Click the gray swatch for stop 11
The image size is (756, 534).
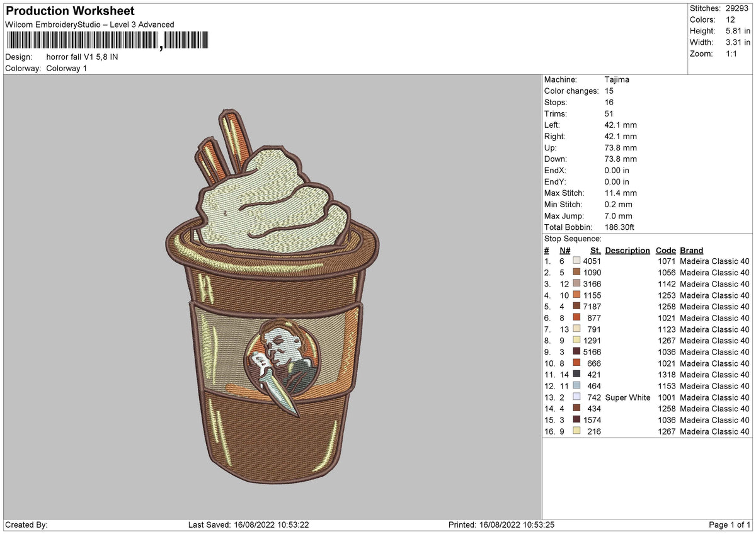coord(576,375)
